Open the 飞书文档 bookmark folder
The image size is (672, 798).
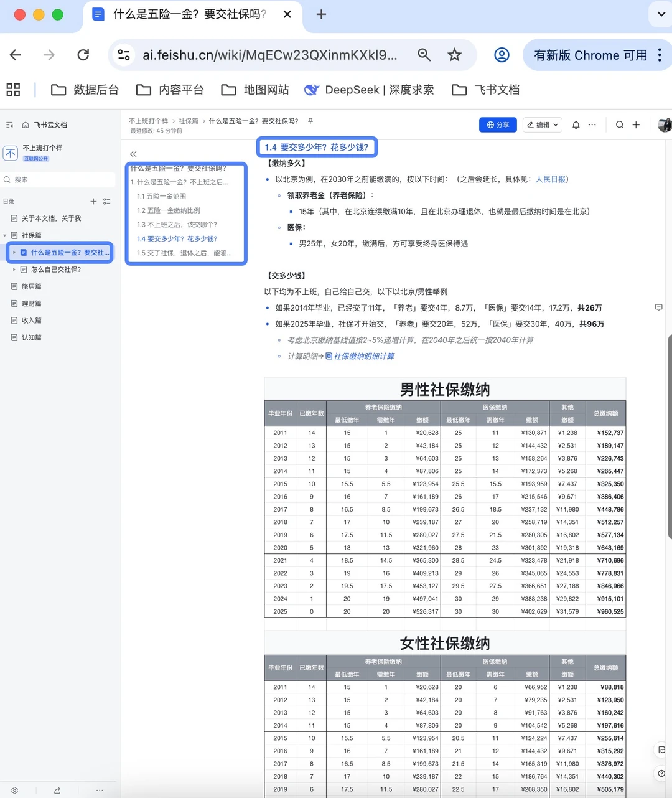(x=486, y=90)
